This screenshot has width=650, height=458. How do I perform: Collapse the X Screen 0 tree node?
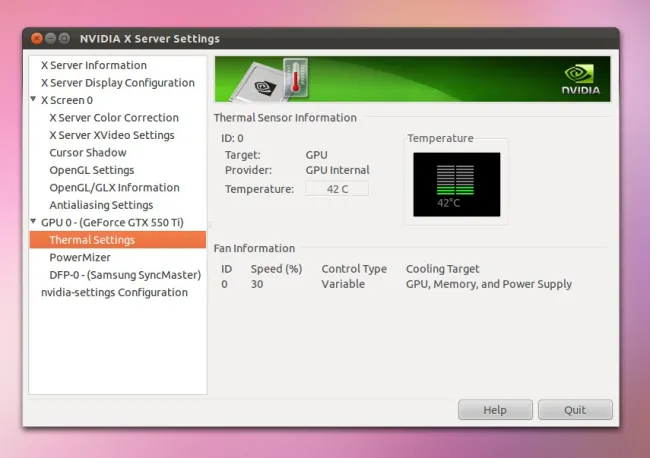(x=34, y=100)
